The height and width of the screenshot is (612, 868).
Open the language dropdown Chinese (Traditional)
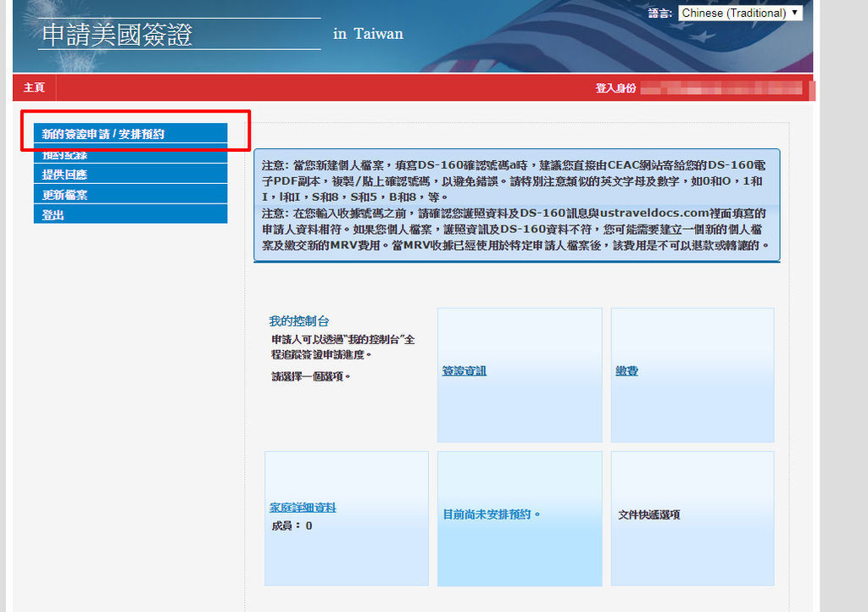click(x=740, y=13)
